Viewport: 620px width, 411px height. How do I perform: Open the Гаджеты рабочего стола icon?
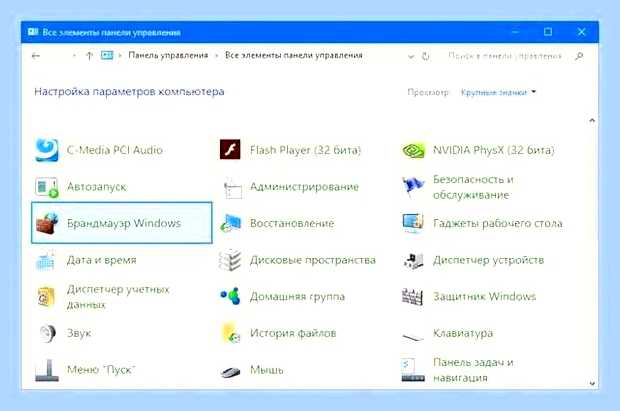413,223
